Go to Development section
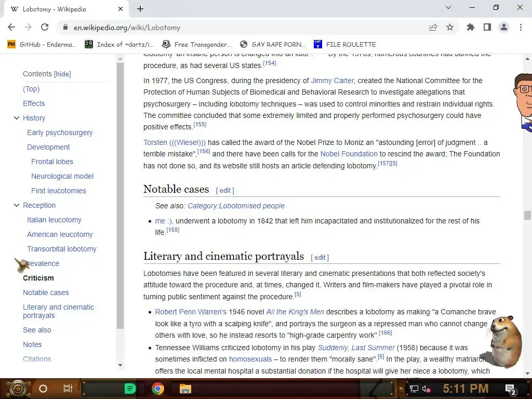532x399 pixels. point(48,147)
